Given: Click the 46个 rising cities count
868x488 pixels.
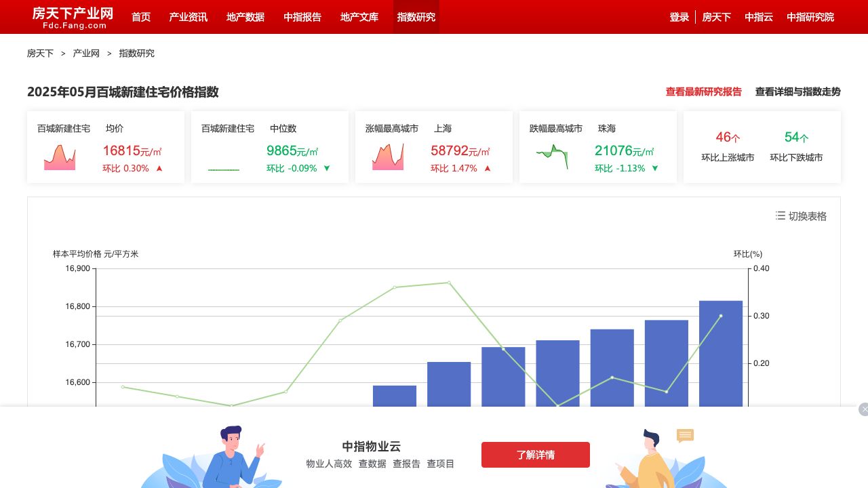Looking at the screenshot, I should (x=728, y=138).
